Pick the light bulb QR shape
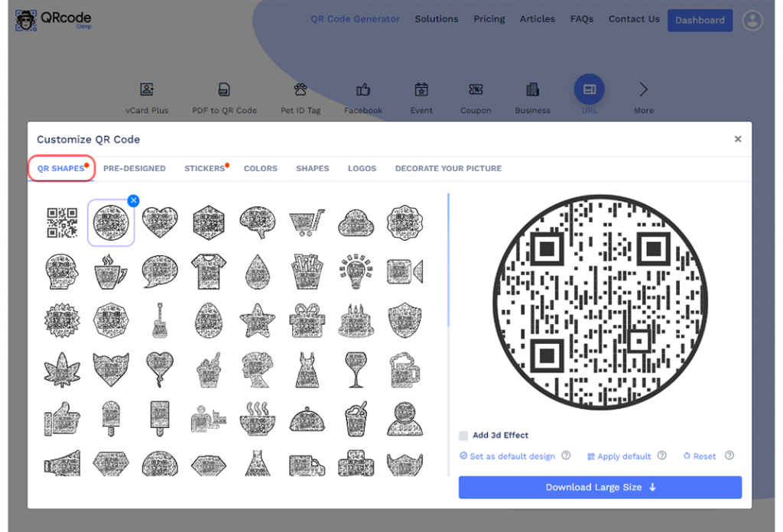Screen dimensions: 783x532 pyautogui.click(x=356, y=271)
